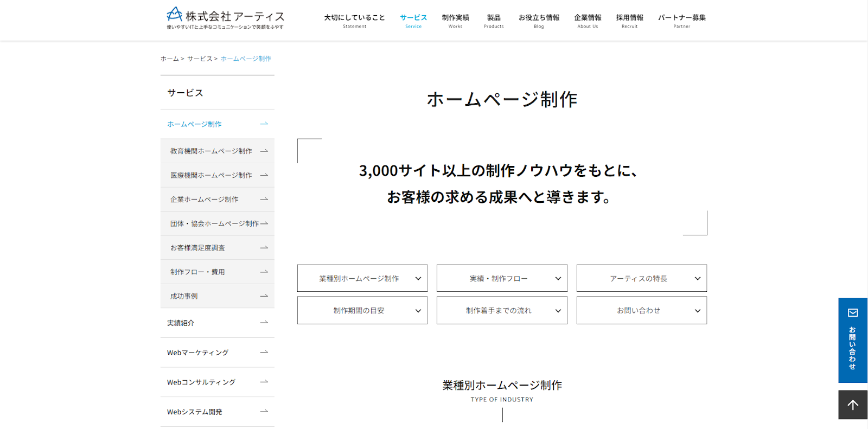
Task: Click arrow icon beside Webシステム開発
Action: (x=264, y=412)
